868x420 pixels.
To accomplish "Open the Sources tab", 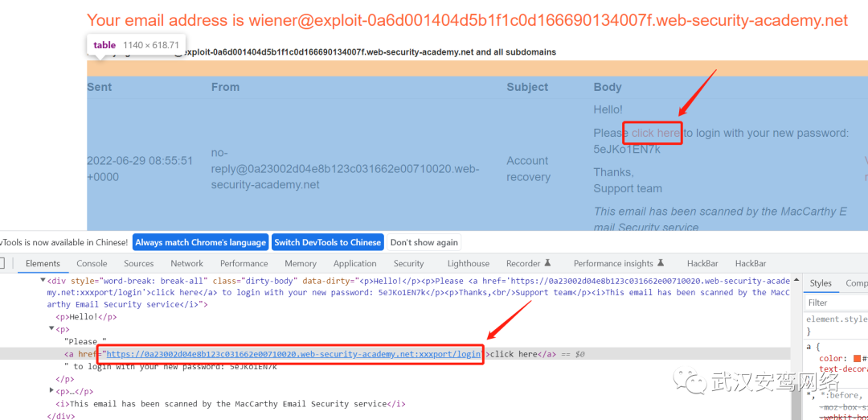I will [138, 264].
